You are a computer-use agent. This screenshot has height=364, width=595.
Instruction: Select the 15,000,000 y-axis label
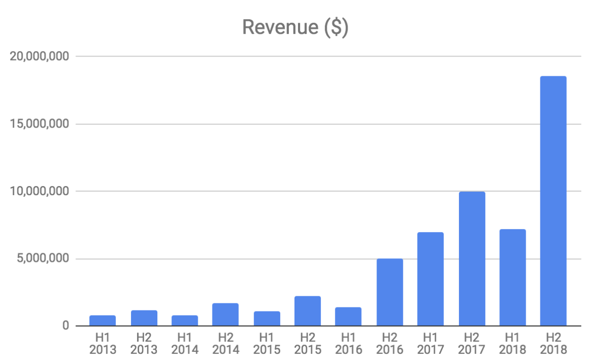tap(39, 124)
